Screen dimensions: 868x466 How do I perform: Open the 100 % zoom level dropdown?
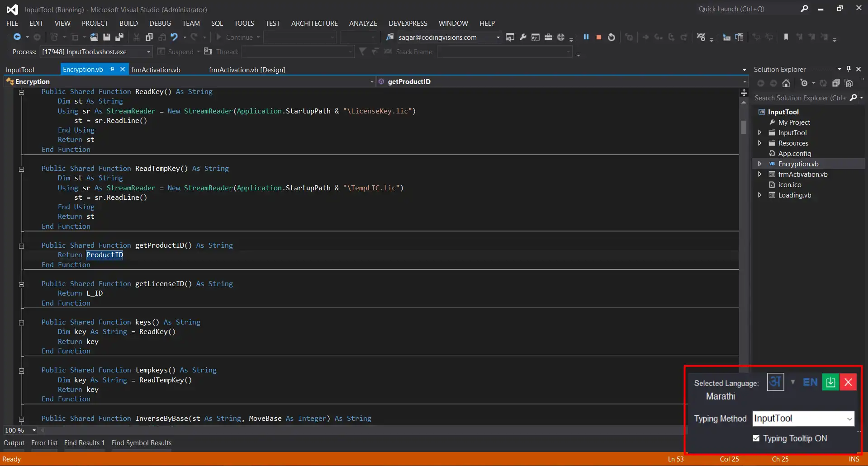[x=34, y=430]
